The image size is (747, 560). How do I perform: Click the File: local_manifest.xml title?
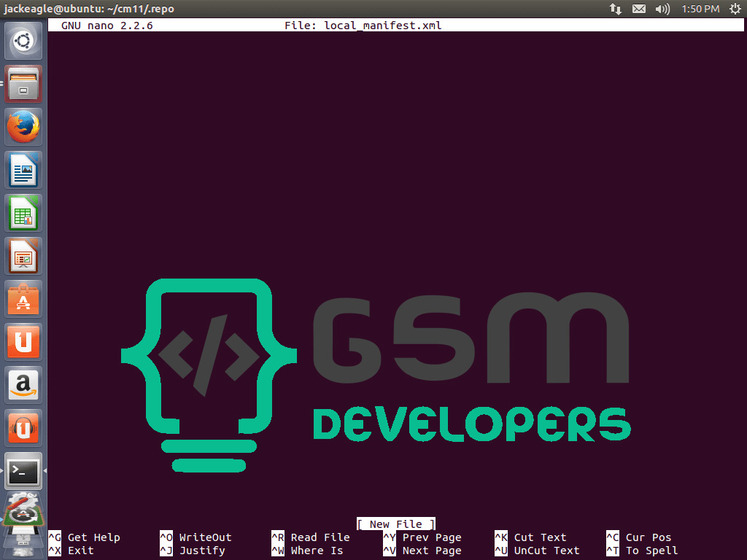coord(363,26)
